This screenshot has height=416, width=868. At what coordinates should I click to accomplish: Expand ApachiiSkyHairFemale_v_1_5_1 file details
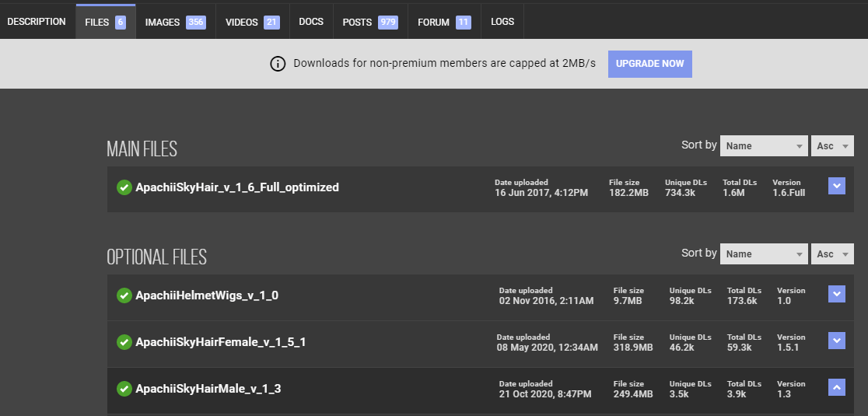click(837, 341)
